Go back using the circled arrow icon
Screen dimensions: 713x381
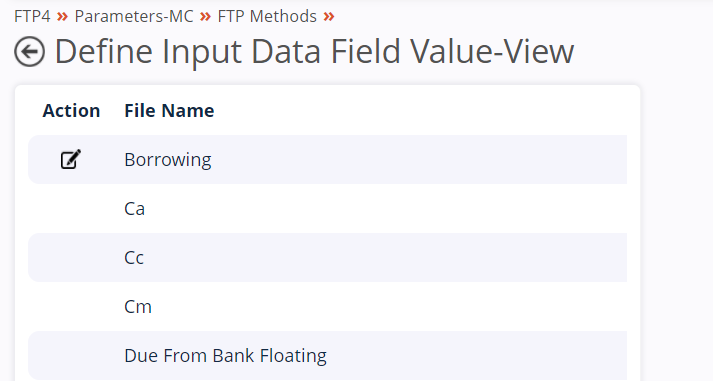pos(30,51)
